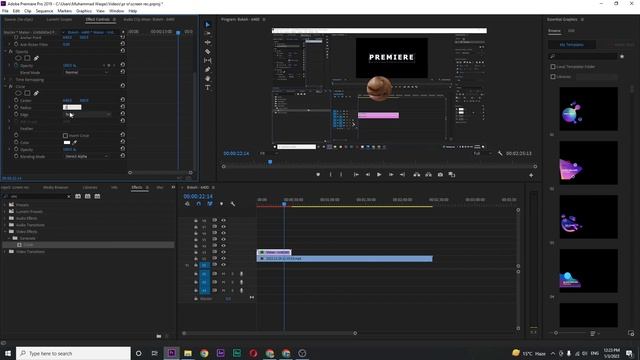The height and width of the screenshot is (360, 640).
Task: Toggle Local Templates Folder checkbox
Action: coord(553,67)
